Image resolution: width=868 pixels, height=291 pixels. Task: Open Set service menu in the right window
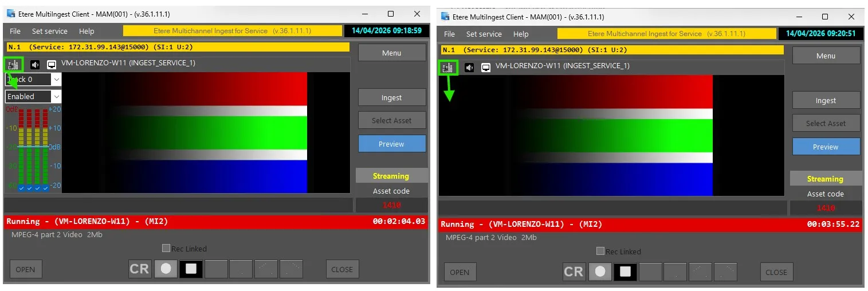(x=484, y=34)
